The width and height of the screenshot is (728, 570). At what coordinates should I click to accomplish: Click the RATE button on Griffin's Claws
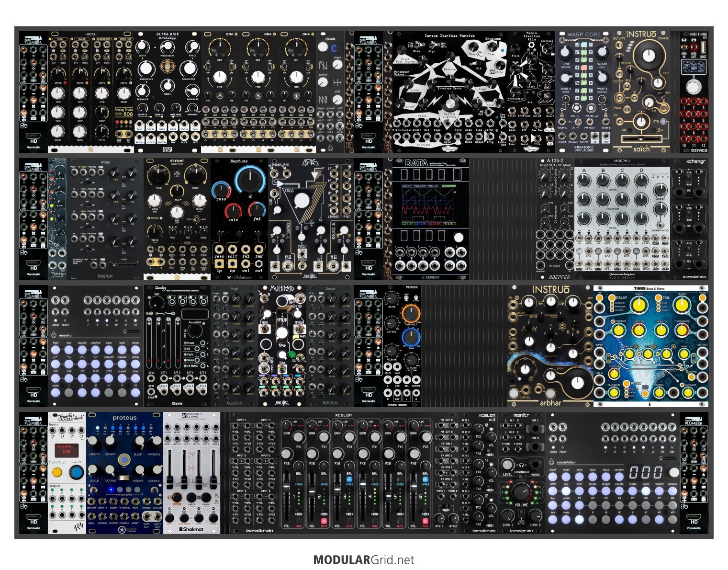pyautogui.click(x=170, y=518)
